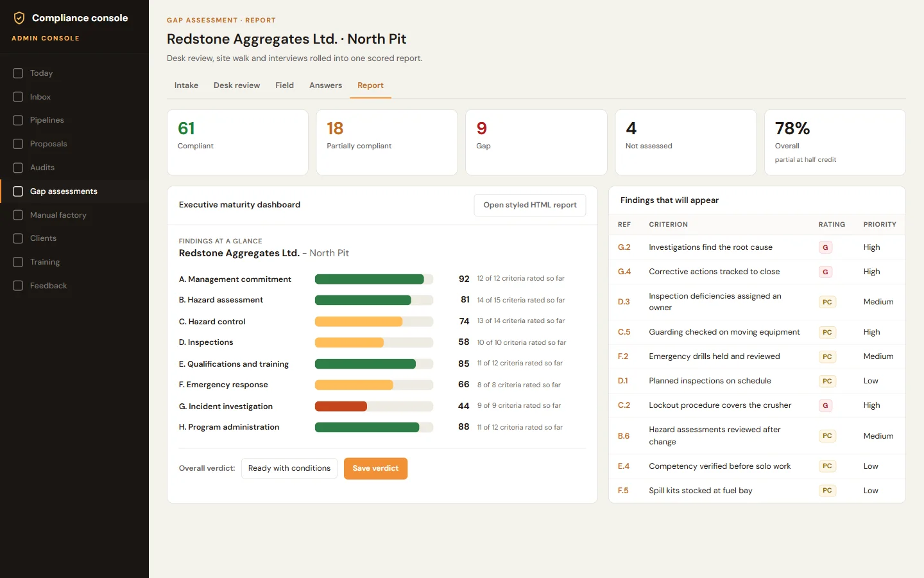Click Open styled HTML report button
924x578 pixels.
[x=530, y=205]
